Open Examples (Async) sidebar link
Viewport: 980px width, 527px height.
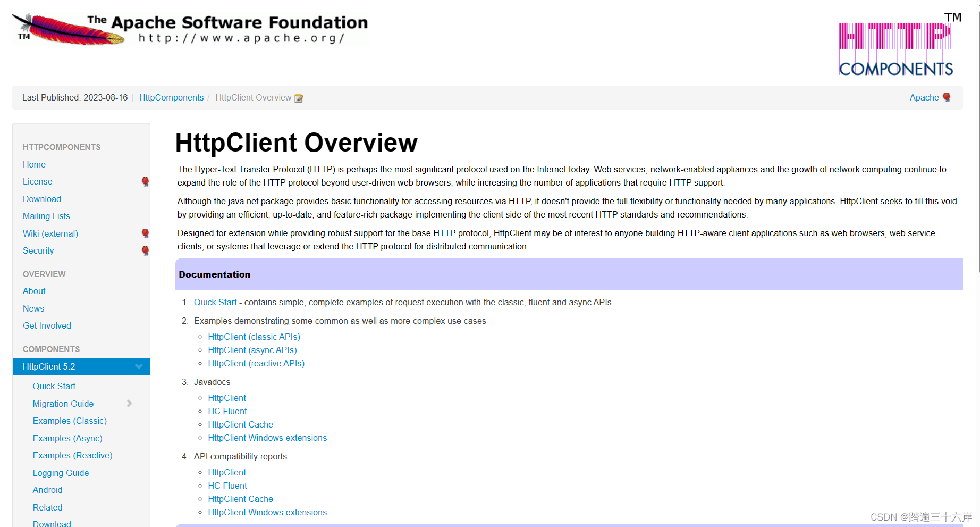pos(67,439)
